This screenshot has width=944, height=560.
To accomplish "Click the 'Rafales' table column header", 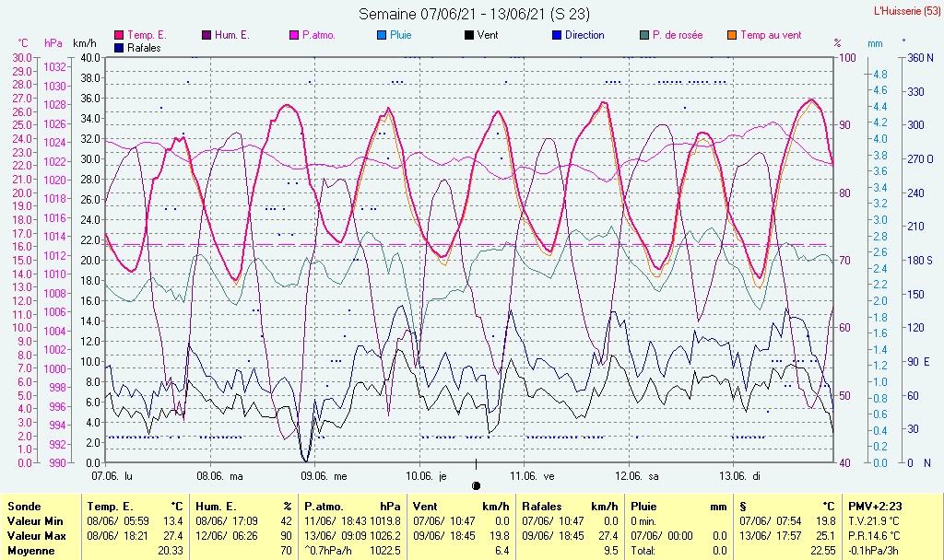I will coord(542,507).
